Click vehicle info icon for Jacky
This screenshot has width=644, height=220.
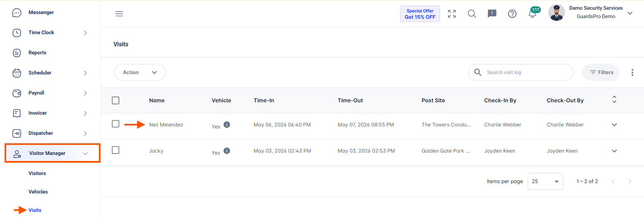click(x=227, y=151)
